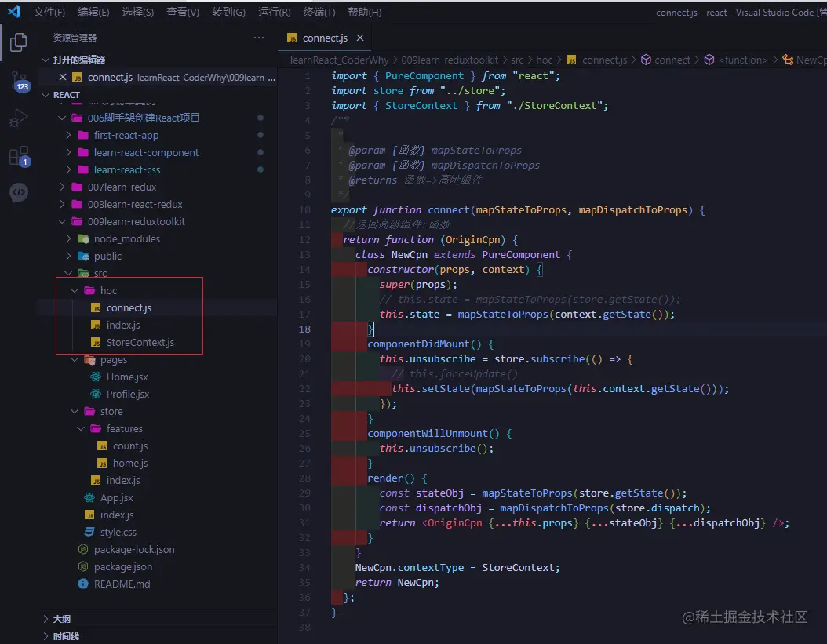Open 选择(S) menu
This screenshot has width=827, height=644.
click(137, 12)
